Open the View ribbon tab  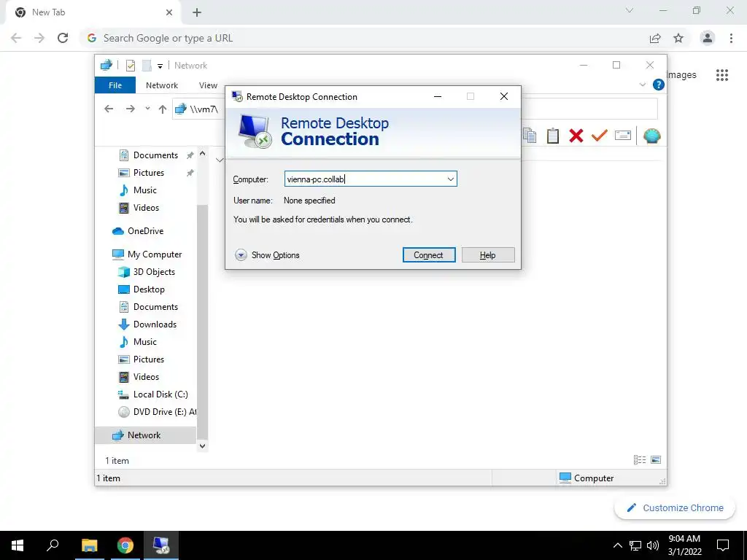point(208,85)
